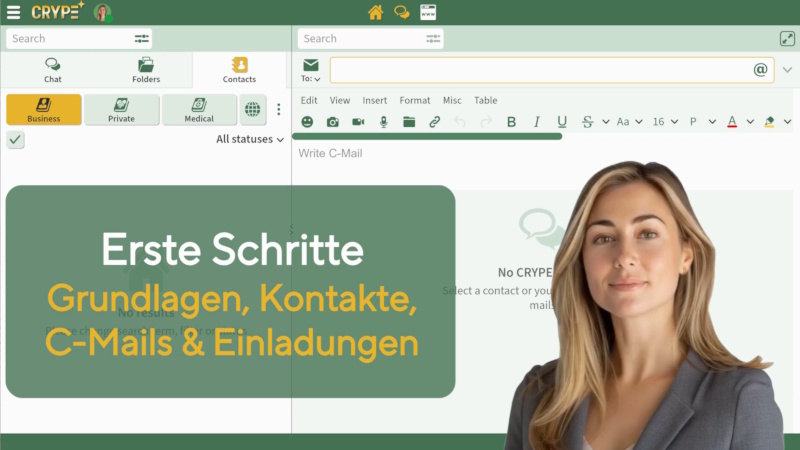Go to the Home icon

pos(375,12)
